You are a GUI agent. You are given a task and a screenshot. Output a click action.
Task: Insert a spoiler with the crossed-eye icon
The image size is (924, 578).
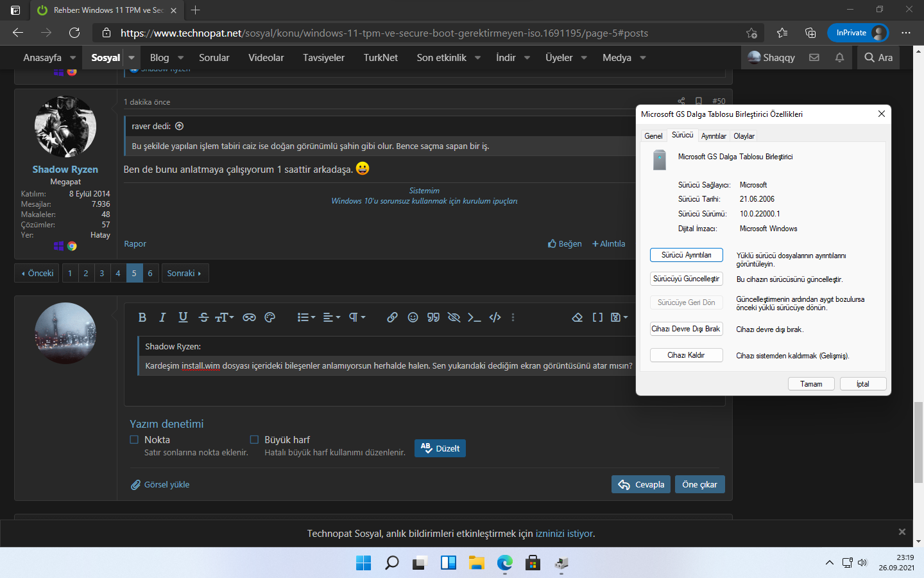click(454, 317)
